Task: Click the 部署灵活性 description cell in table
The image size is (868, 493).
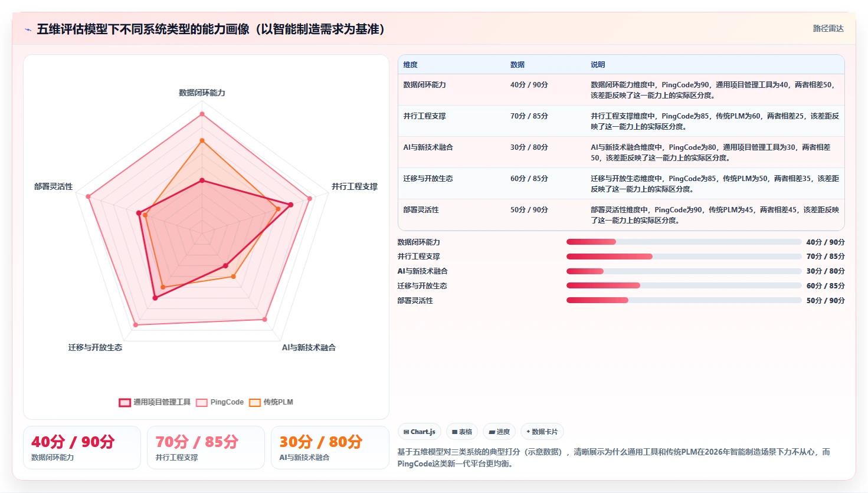Action: click(715, 215)
